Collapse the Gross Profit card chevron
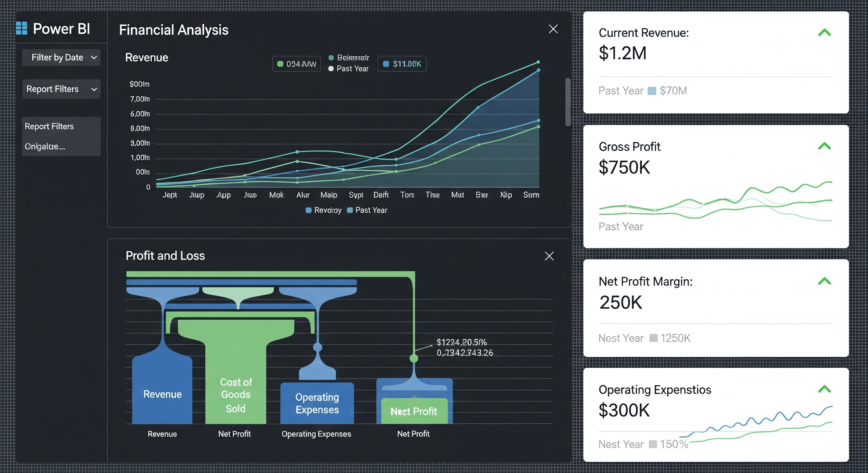Viewport: 868px width, 473px height. (824, 146)
